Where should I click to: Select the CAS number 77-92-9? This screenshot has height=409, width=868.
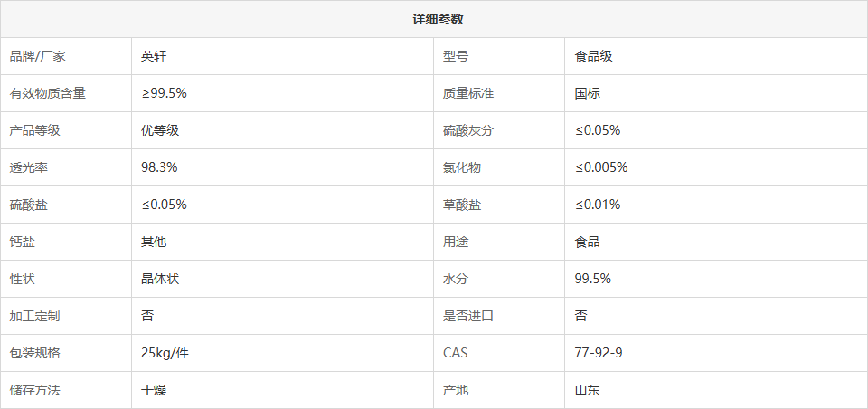(599, 354)
